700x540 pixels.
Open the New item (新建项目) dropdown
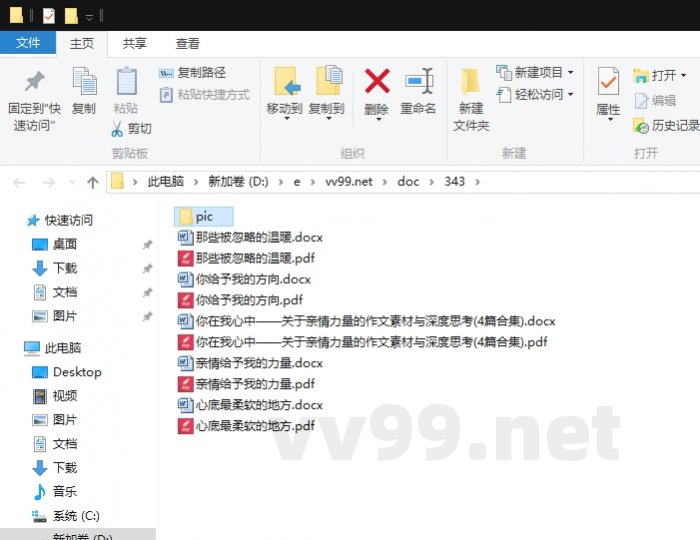535,72
